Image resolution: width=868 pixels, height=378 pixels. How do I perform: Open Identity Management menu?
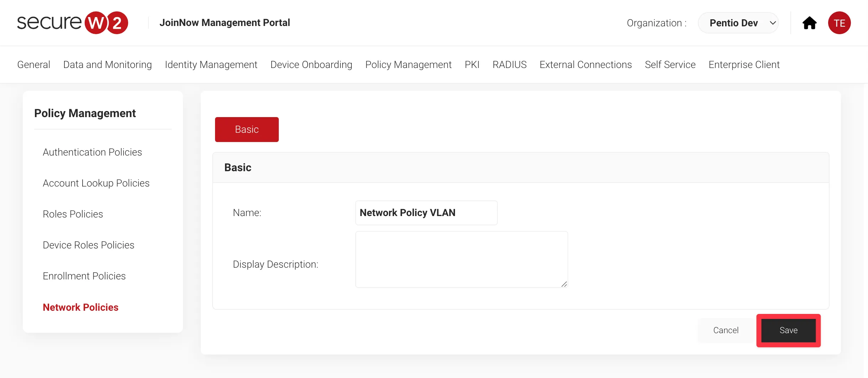coord(211,64)
